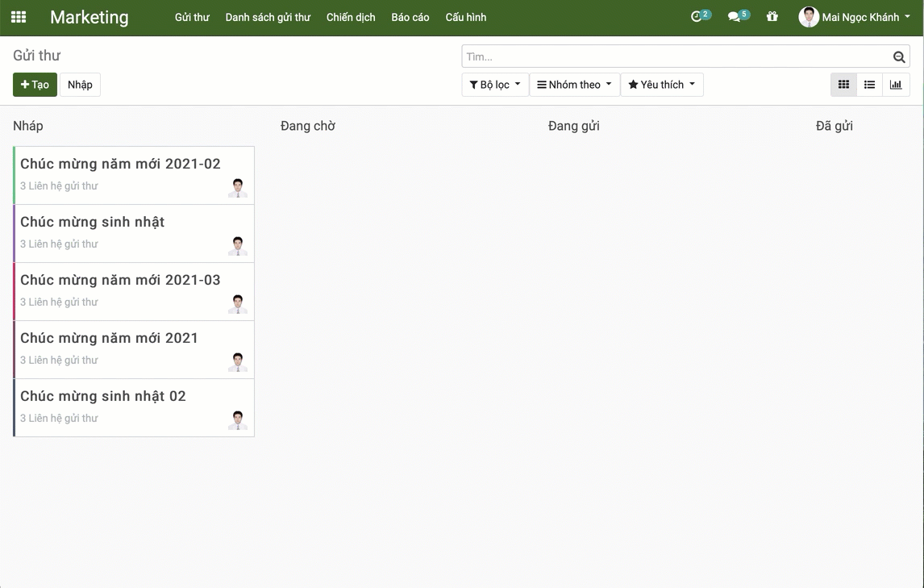Expand the Yêu thích favorites dropdown
Viewport: 924px width, 588px height.
[x=662, y=85]
